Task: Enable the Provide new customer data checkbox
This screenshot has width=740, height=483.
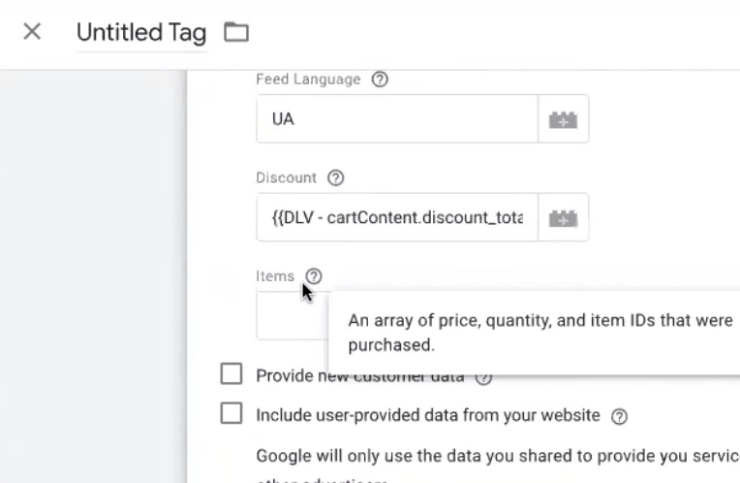Action: [x=231, y=375]
